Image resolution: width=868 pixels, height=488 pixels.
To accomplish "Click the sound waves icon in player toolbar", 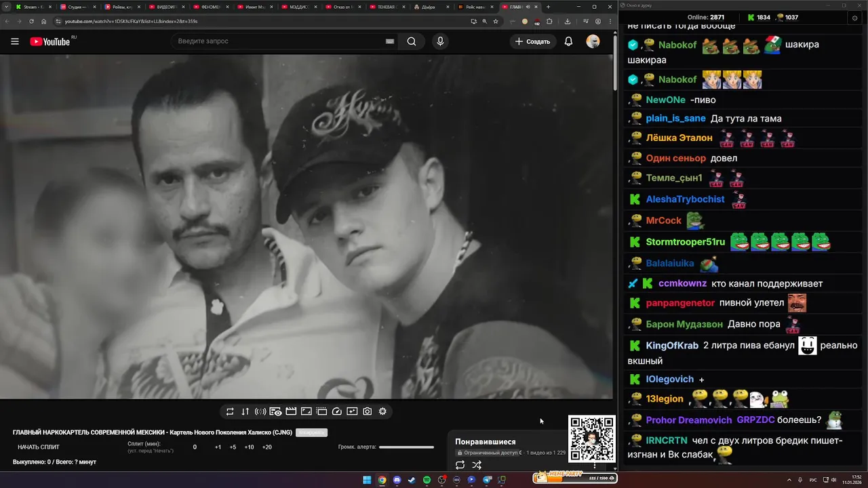I will click(260, 411).
